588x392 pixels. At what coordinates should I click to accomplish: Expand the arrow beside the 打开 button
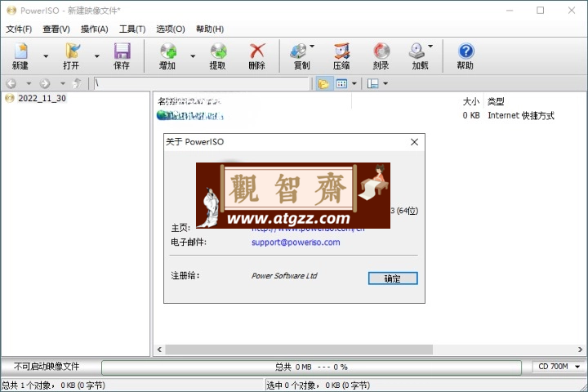[x=96, y=56]
